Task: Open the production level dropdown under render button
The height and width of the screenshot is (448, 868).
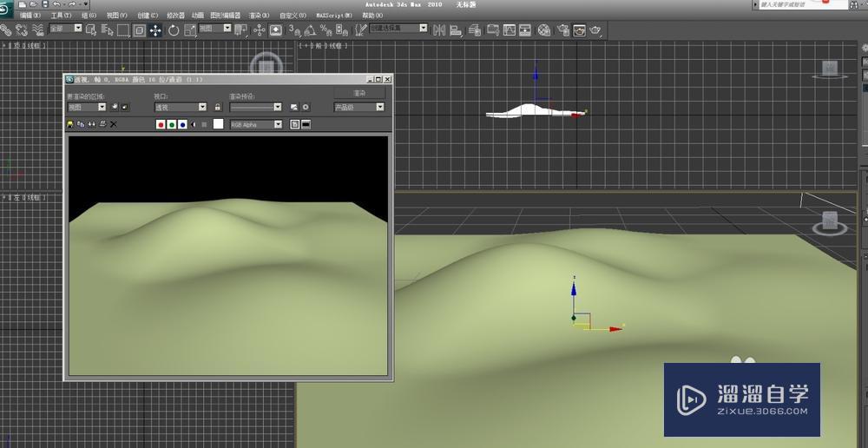Action: point(358,107)
